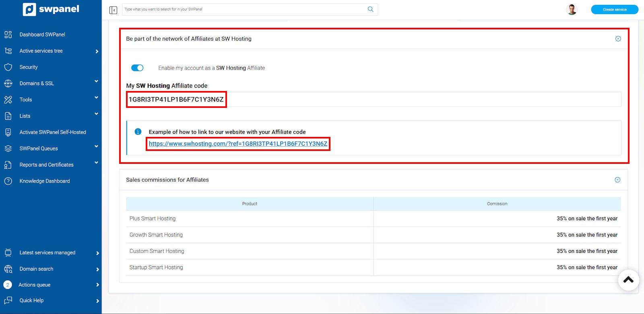Click the swpanel logo

point(51,9)
